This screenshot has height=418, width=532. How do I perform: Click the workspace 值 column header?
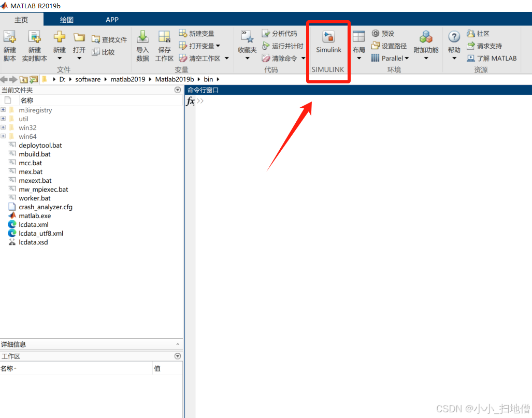[157, 368]
